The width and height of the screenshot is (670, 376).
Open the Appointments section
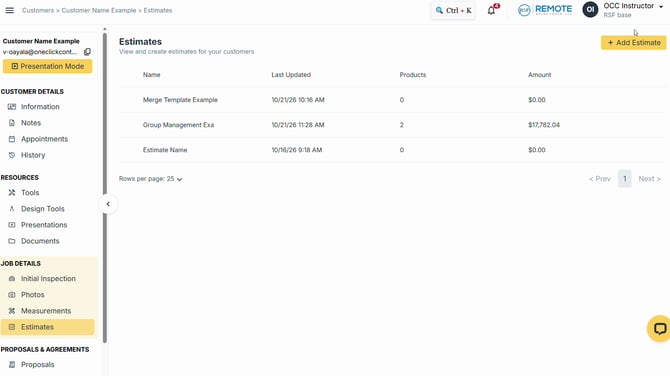point(44,139)
